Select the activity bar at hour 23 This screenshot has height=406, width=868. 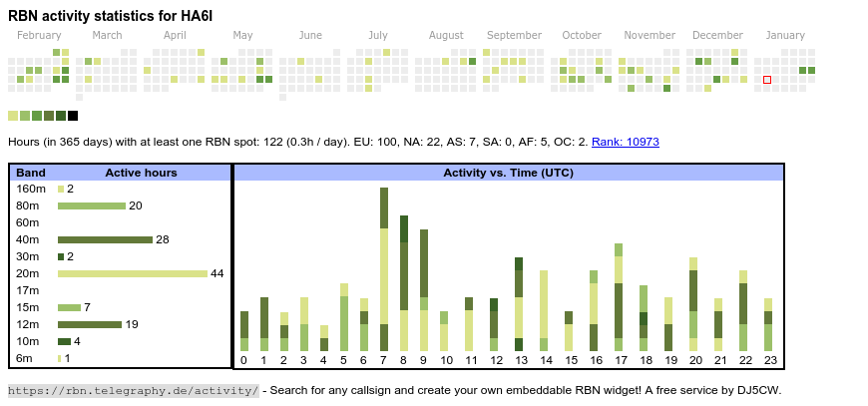tap(768, 324)
